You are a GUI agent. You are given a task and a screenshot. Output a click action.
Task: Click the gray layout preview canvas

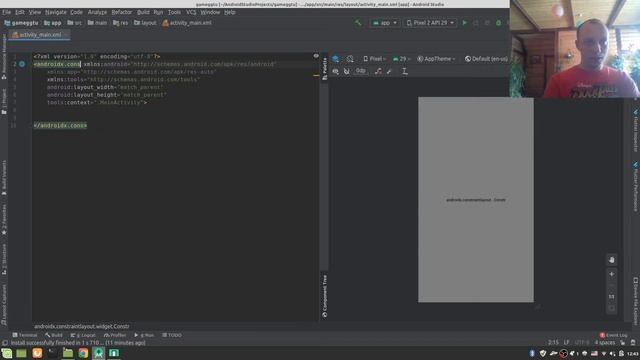pyautogui.click(x=476, y=200)
